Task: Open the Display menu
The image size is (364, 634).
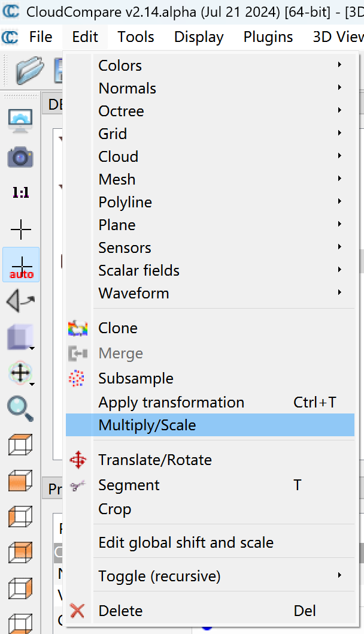Action: 199,37
